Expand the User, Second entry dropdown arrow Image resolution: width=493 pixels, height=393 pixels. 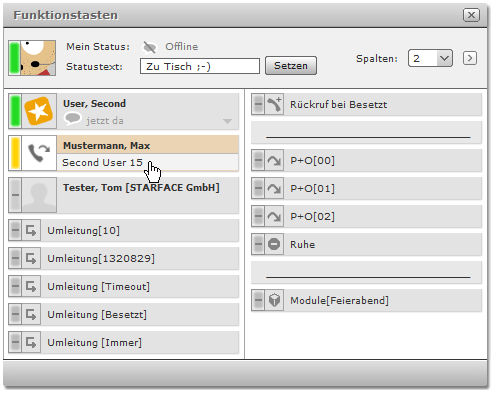(x=227, y=121)
